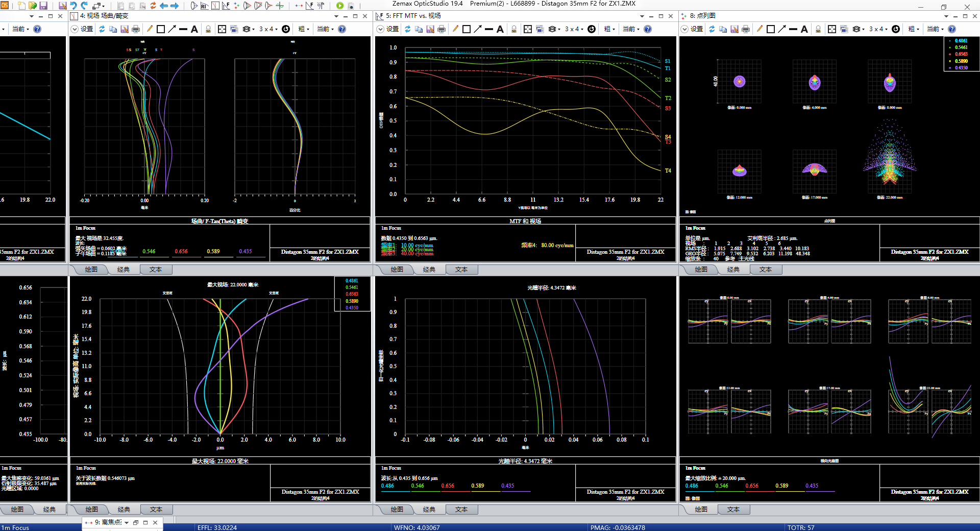
Task: Open window options arrow for 8: 点列图 title
Action: point(946,16)
